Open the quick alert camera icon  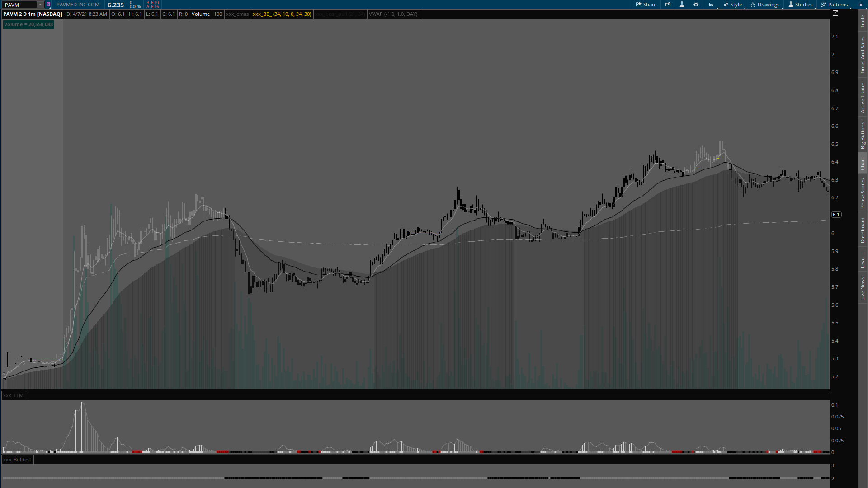(668, 5)
